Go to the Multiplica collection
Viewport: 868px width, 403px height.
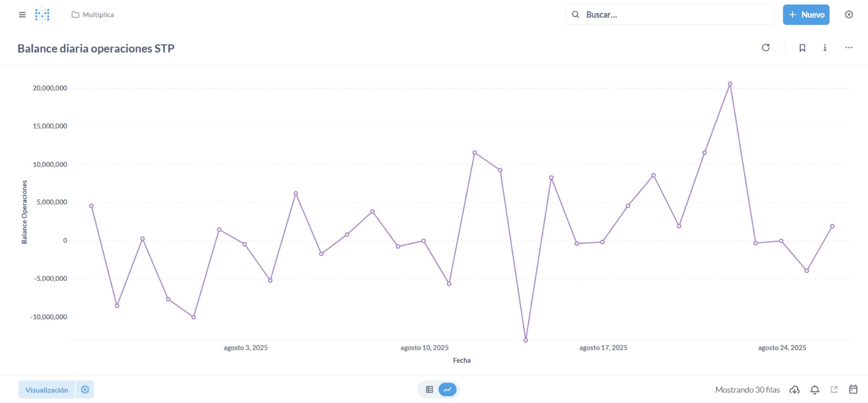tap(93, 15)
